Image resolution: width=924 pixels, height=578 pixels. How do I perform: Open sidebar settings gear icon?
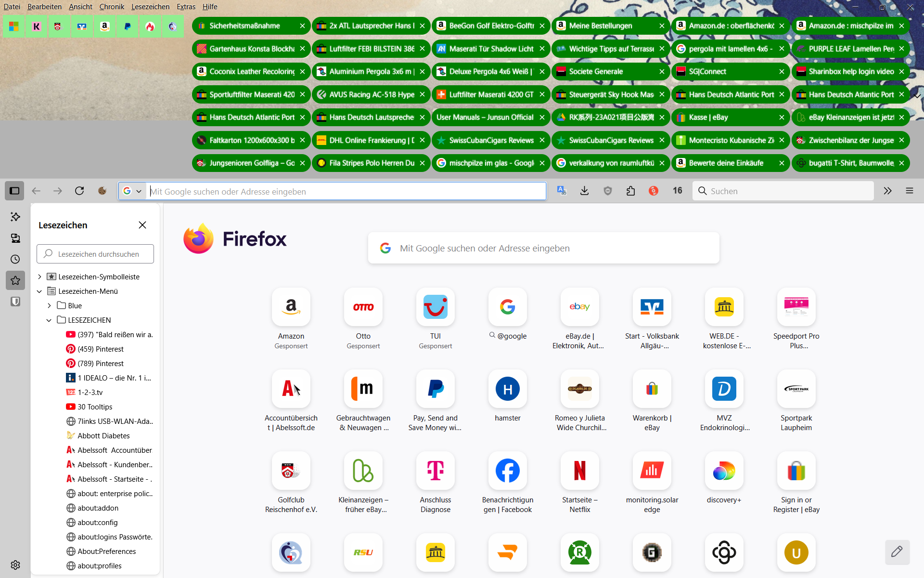point(15,565)
